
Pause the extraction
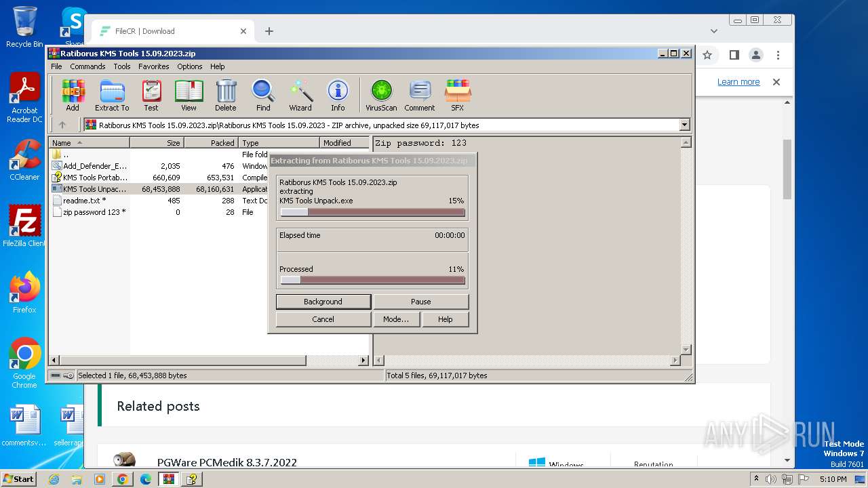(420, 302)
